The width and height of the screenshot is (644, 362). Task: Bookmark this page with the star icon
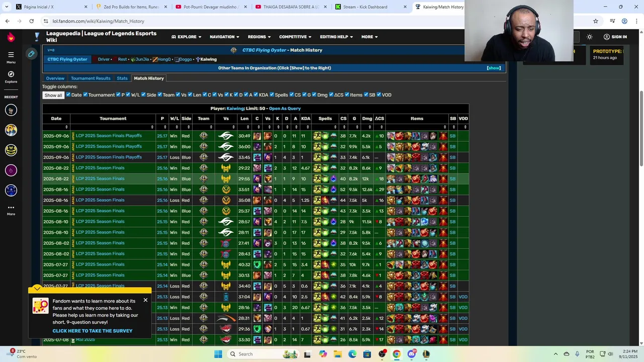pos(596,21)
